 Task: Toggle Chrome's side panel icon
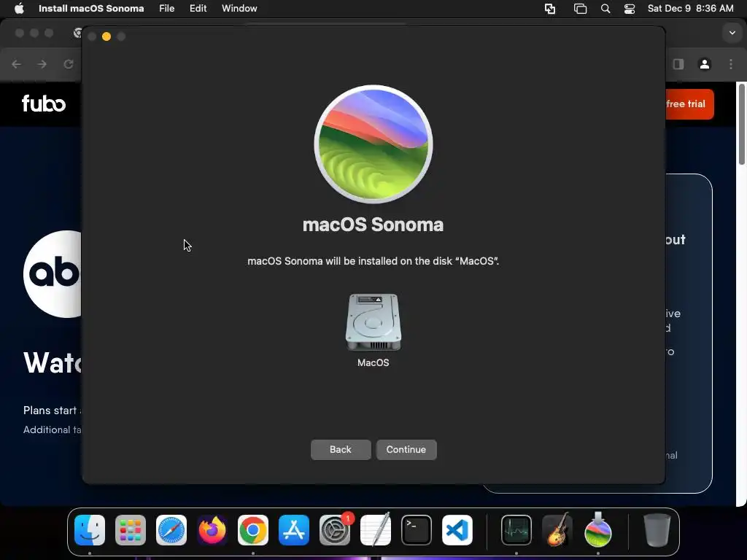678,64
